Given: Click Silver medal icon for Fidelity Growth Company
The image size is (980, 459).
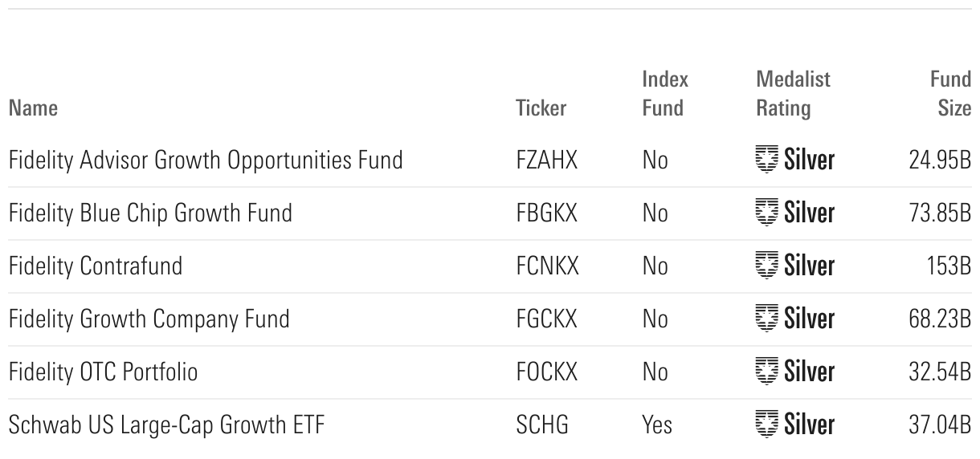Looking at the screenshot, I should click(x=766, y=319).
